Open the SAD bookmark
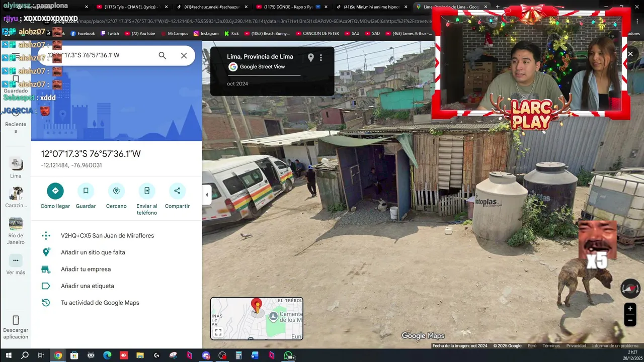644x362 pixels. 372,34
